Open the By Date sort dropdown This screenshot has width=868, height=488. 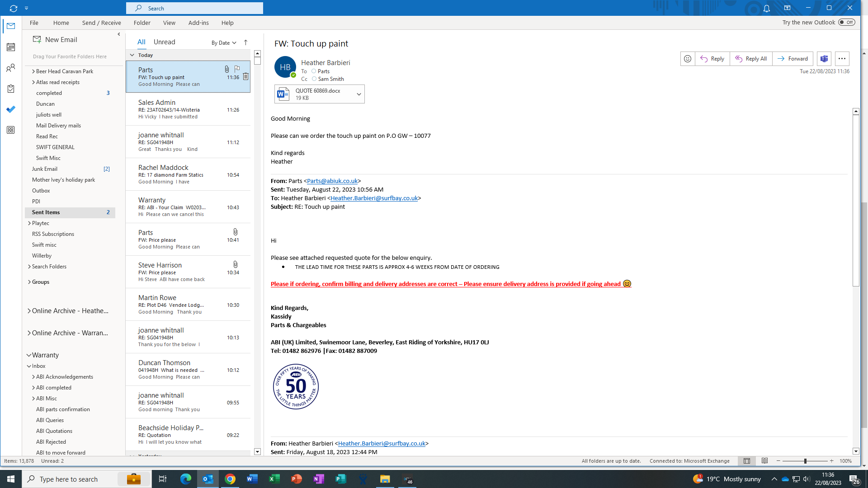pyautogui.click(x=224, y=43)
